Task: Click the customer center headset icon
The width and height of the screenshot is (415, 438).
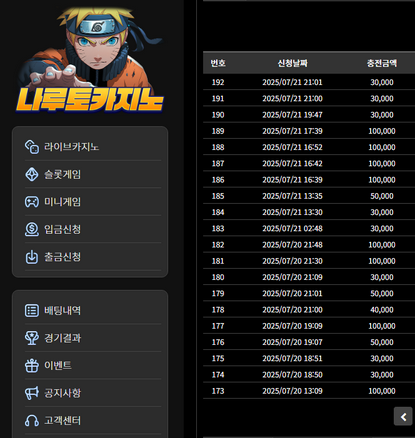Action: 32,420
